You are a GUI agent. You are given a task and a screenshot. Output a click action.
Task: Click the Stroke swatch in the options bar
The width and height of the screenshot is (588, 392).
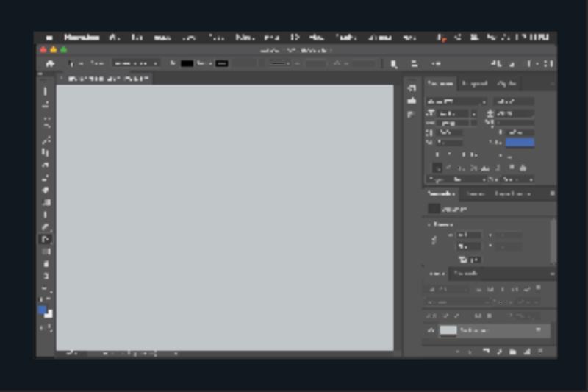tap(222, 63)
